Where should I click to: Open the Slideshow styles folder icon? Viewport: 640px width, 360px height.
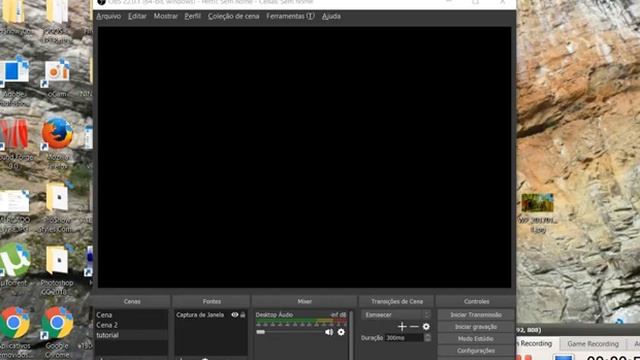tap(57, 207)
